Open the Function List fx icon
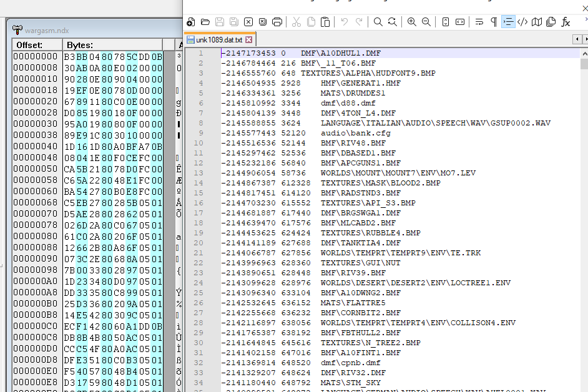588x392 pixels. pyautogui.click(x=566, y=22)
